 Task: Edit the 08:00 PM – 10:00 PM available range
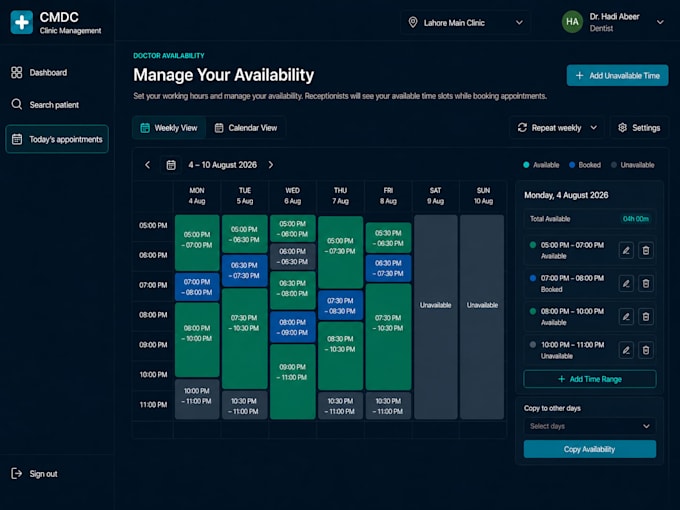[x=626, y=317]
